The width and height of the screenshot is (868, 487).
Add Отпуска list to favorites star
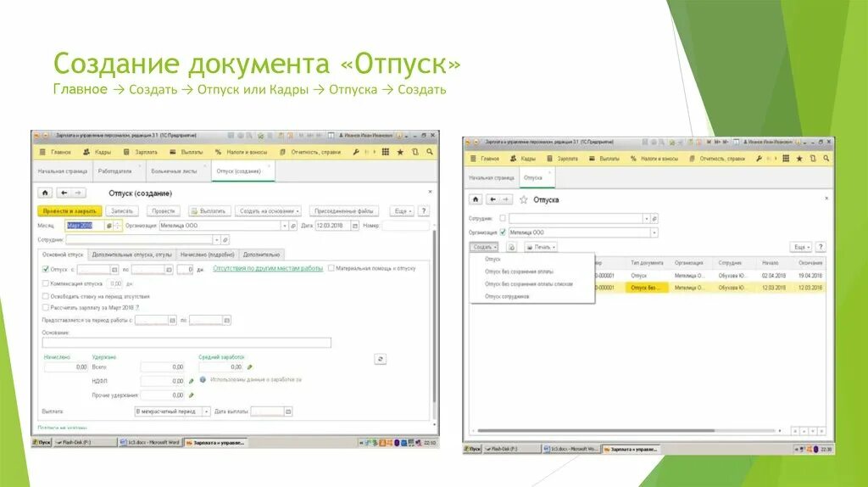coord(523,199)
